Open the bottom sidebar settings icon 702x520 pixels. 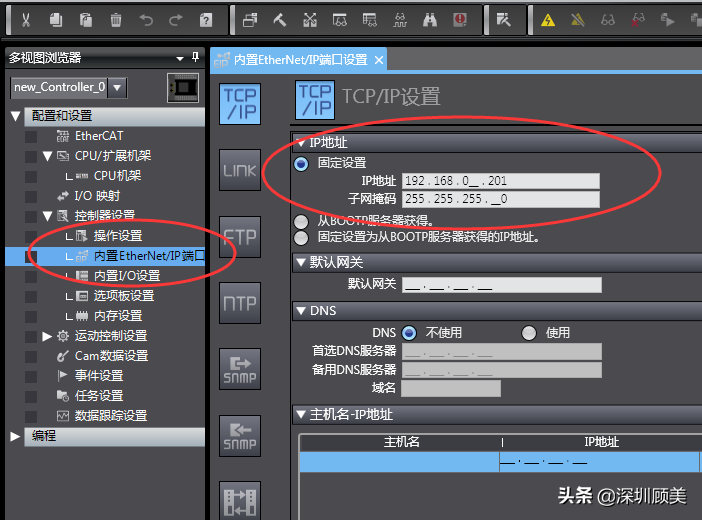tap(240, 502)
